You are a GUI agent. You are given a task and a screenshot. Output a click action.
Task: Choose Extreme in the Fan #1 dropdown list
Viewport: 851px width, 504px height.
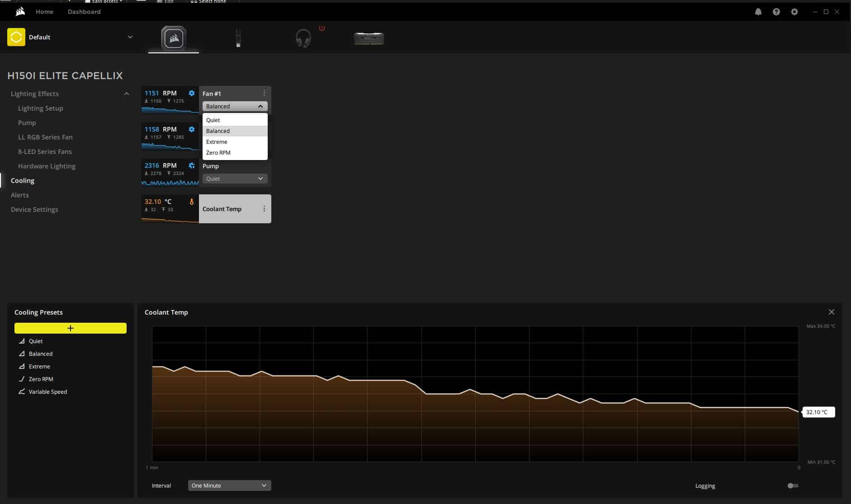[x=235, y=141]
